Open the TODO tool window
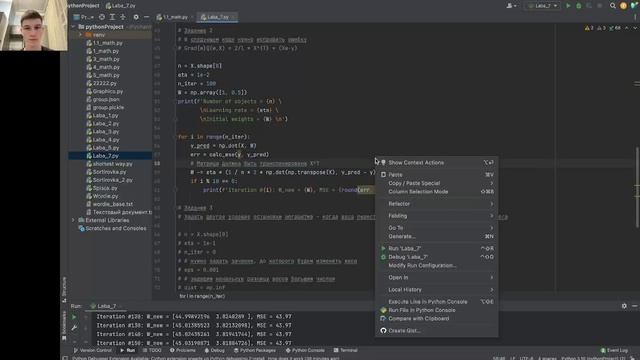Viewport: 640px width, 360px height. coord(152,350)
